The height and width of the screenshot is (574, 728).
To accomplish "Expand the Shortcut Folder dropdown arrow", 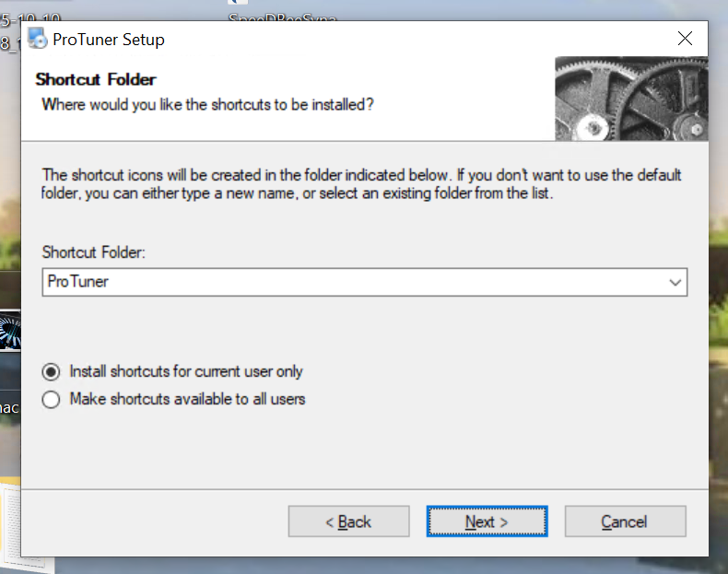I will click(675, 282).
